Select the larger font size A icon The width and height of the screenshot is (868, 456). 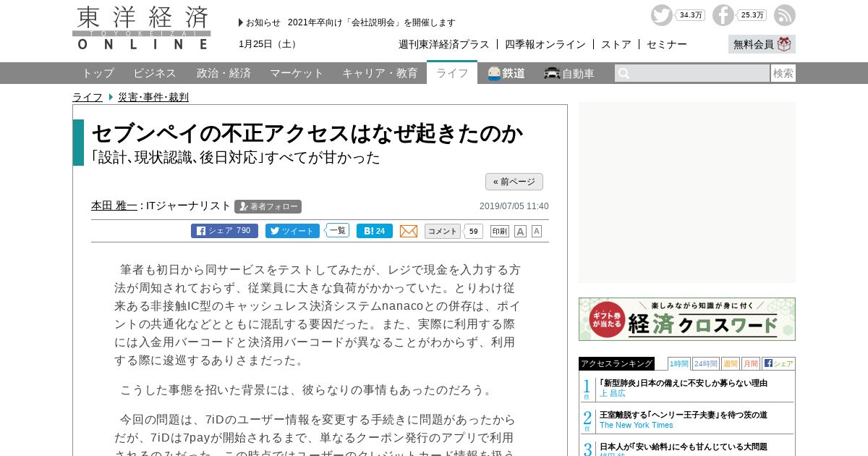point(520,231)
